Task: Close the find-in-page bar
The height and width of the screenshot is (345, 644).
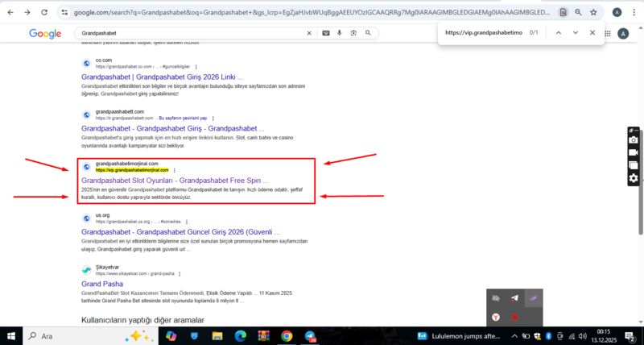Action: [x=592, y=32]
